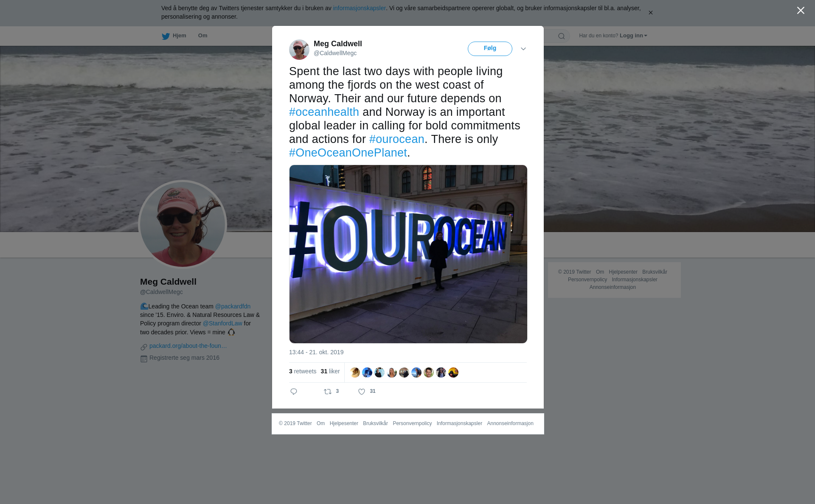Viewport: 815px width, 504px height.
Task: Open the @packardfdn mention in the bio
Action: click(x=233, y=306)
